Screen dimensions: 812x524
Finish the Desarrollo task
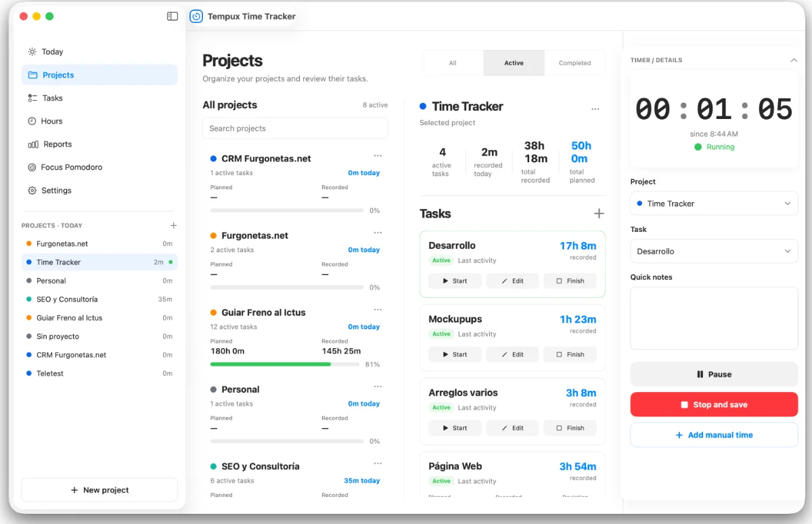[570, 281]
